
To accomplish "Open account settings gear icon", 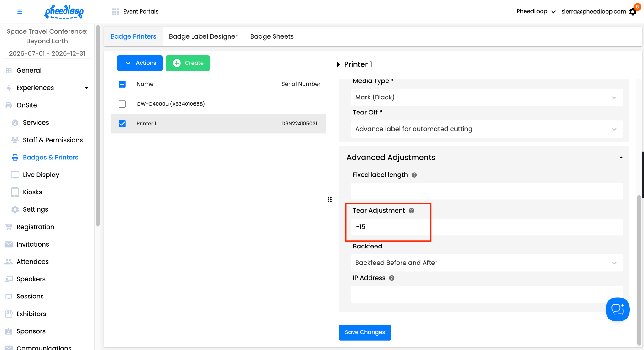I will [x=633, y=12].
